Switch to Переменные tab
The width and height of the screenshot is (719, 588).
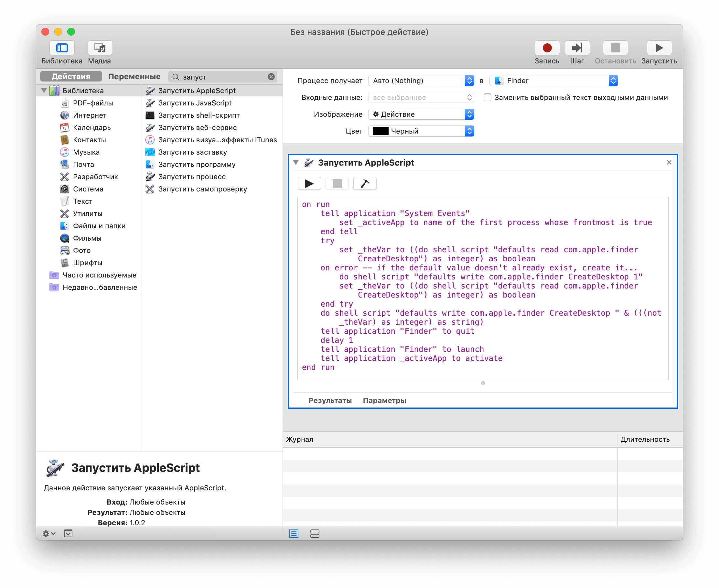click(134, 77)
